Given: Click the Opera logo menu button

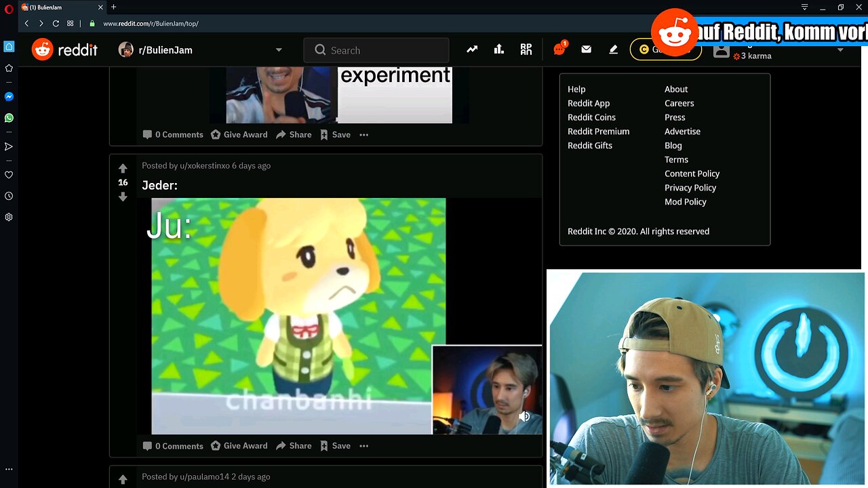Looking at the screenshot, I should point(9,9).
